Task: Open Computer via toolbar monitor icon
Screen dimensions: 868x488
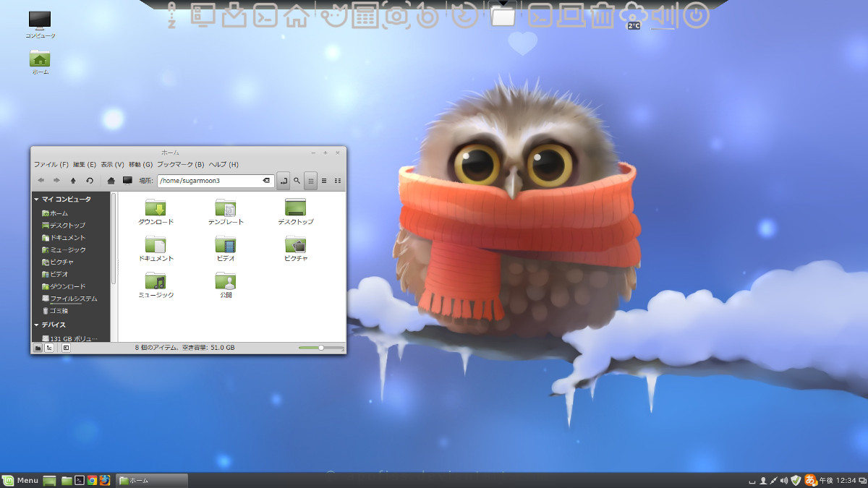Action: pos(127,180)
